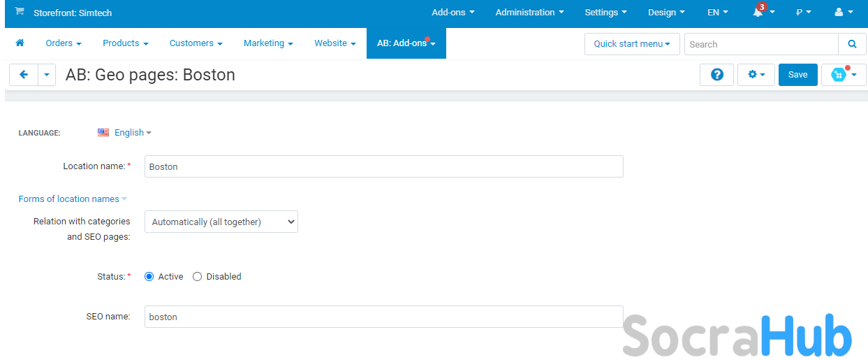The image size is (868, 360).
Task: Click the back arrow button
Action: click(24, 75)
